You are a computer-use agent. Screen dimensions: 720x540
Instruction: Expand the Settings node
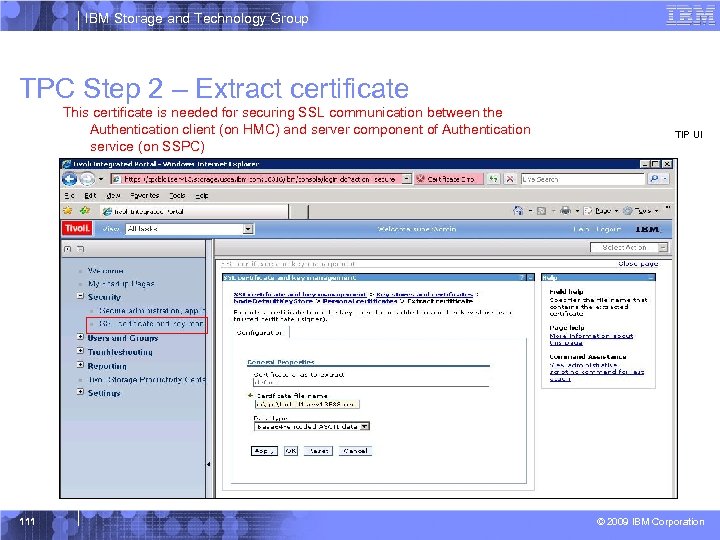coord(80,392)
